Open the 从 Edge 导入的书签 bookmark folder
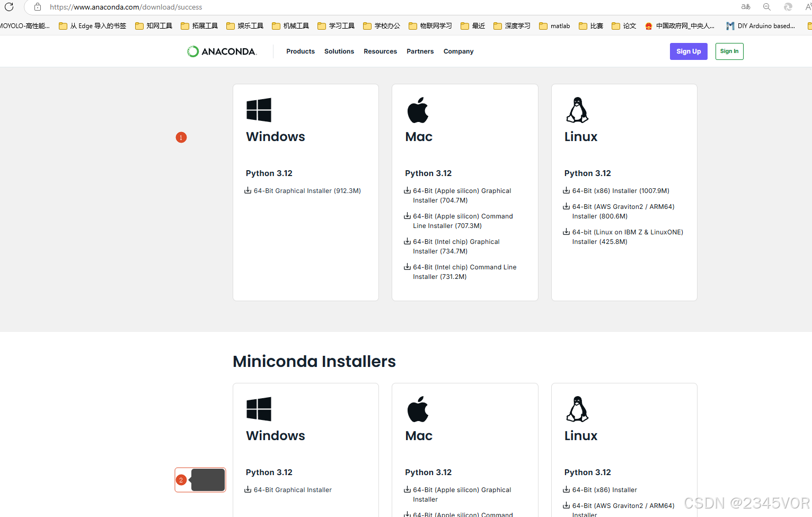812x517 pixels. [x=93, y=25]
